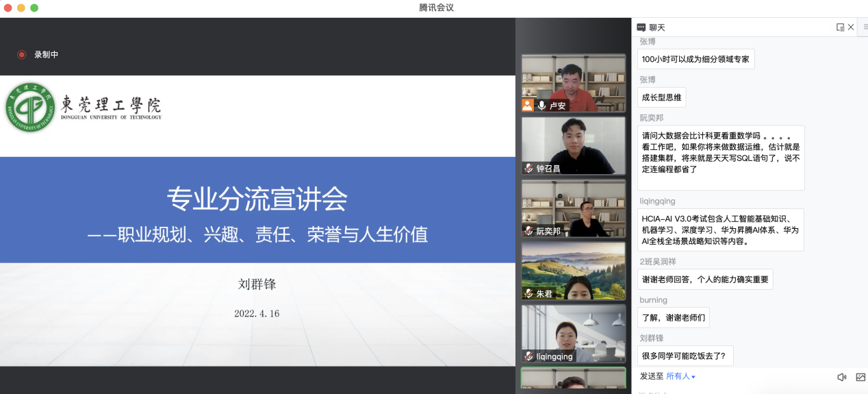Click 朱君's muted microphone icon
The image size is (868, 394).
[x=528, y=293]
